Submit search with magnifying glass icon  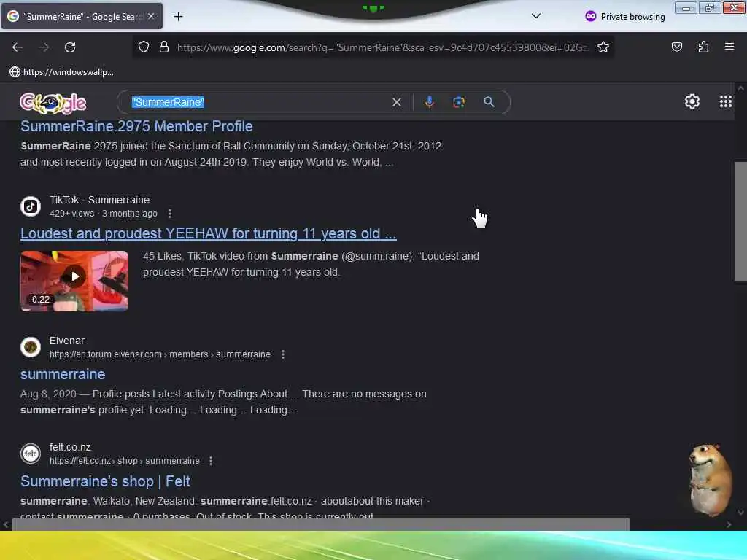pyautogui.click(x=489, y=102)
